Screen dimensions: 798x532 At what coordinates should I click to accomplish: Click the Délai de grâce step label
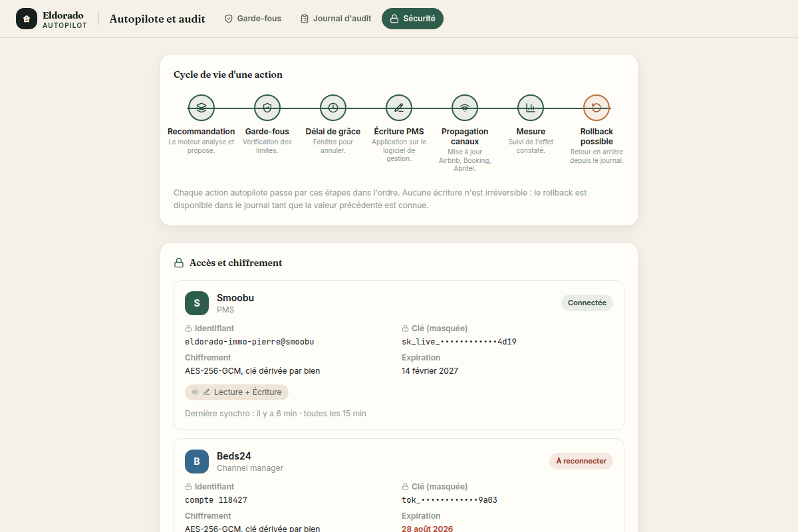[333, 132]
